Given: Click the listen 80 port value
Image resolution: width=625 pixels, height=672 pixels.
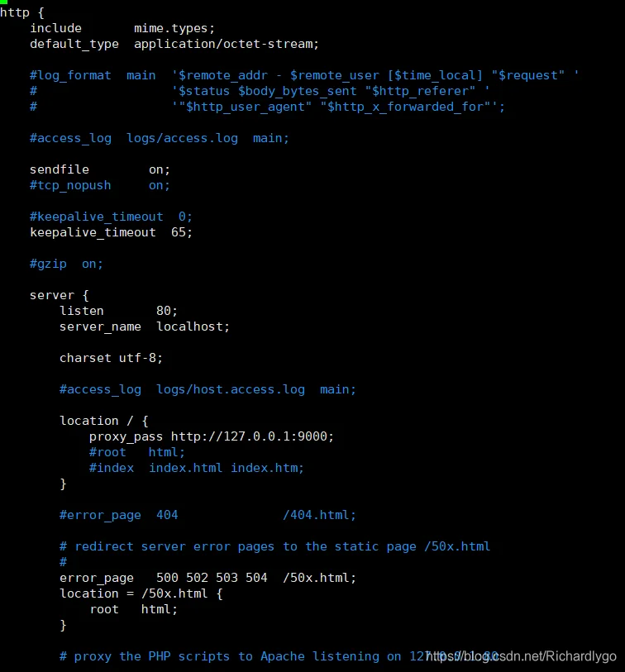Looking at the screenshot, I should pyautogui.click(x=167, y=311).
